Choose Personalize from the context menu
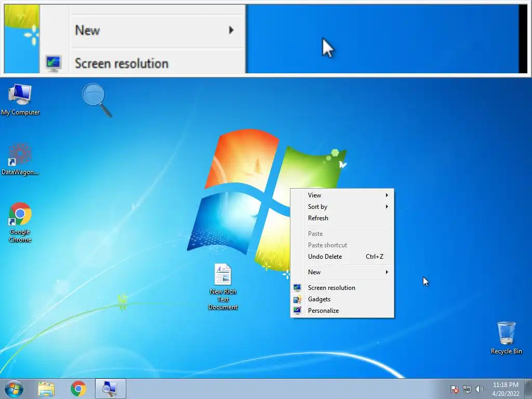The image size is (532, 399). [x=342, y=311]
